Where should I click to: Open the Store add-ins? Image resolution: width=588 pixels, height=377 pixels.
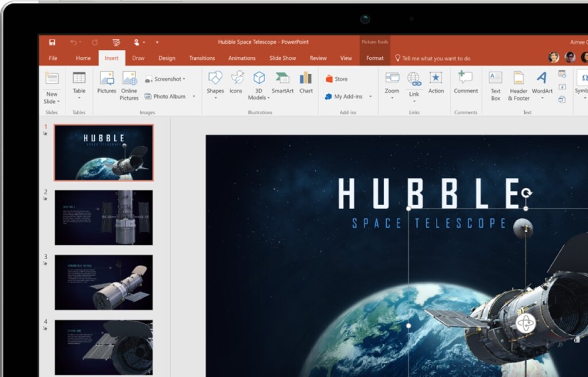(336, 79)
